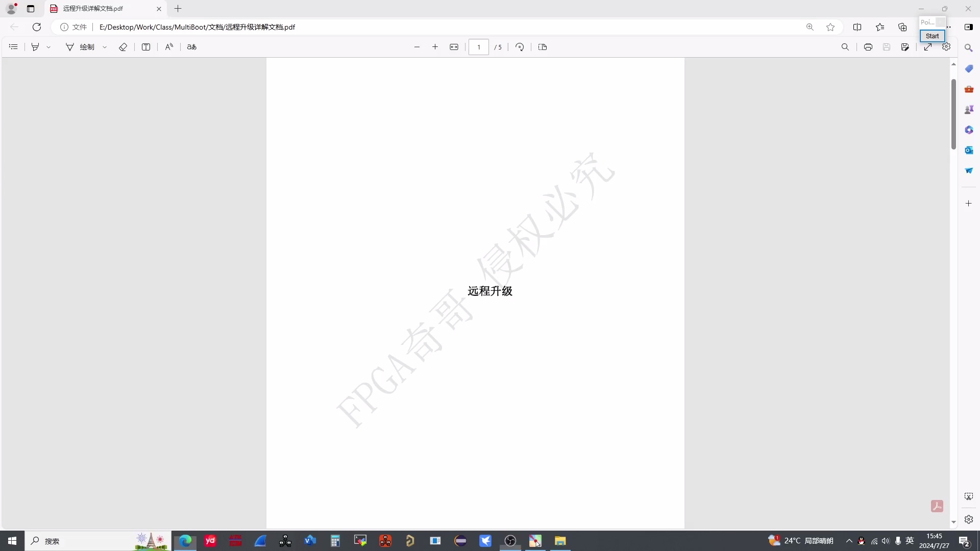Image resolution: width=980 pixels, height=551 pixels.
Task: Add a text box annotation
Action: pyautogui.click(x=146, y=47)
